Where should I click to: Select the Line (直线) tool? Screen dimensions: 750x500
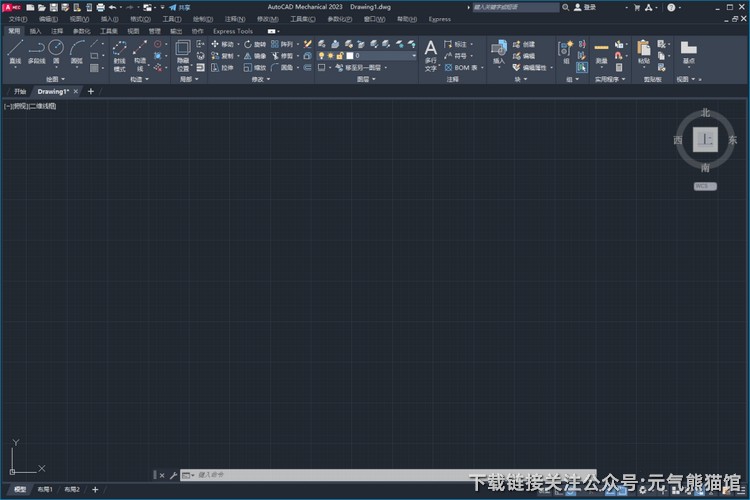(15, 51)
